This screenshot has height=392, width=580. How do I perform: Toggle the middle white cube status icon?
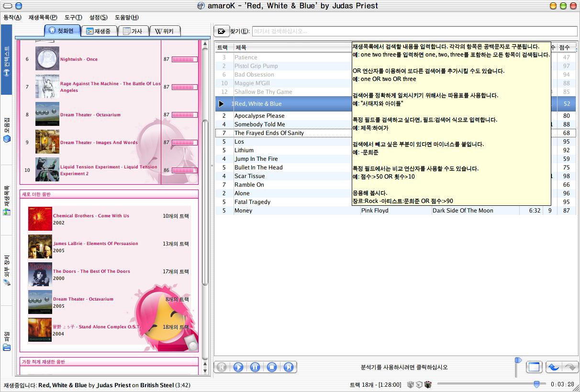tap(419, 384)
